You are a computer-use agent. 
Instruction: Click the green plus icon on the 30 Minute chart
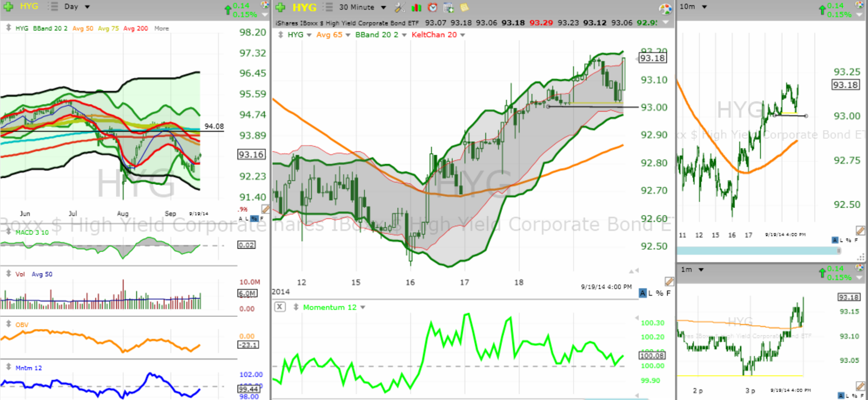click(280, 7)
